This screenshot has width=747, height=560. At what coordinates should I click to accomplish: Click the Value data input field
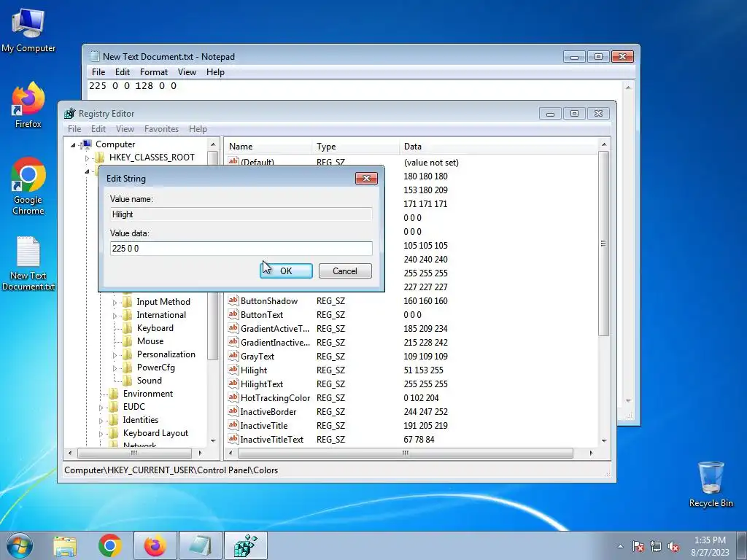click(x=241, y=249)
